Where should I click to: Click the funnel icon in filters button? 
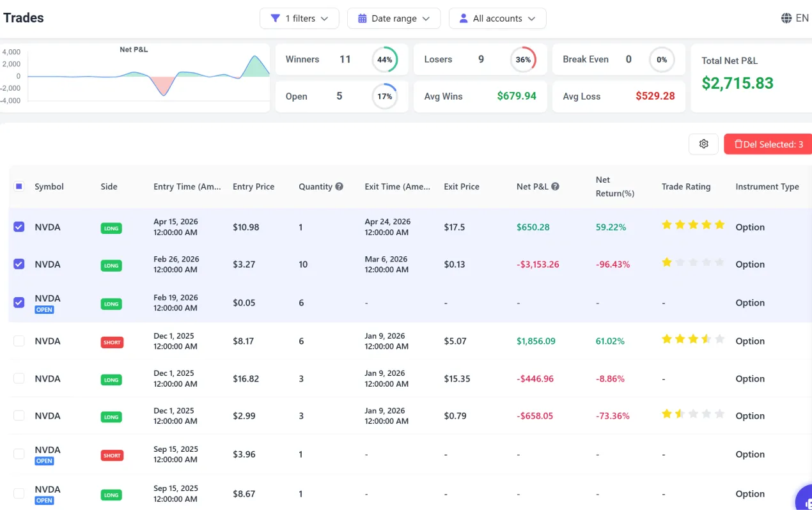(275, 19)
